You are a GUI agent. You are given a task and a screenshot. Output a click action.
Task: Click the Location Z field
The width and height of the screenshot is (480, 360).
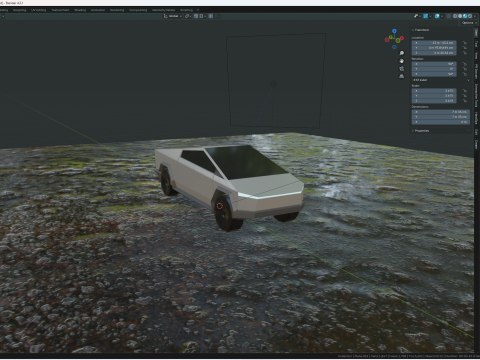434,53
